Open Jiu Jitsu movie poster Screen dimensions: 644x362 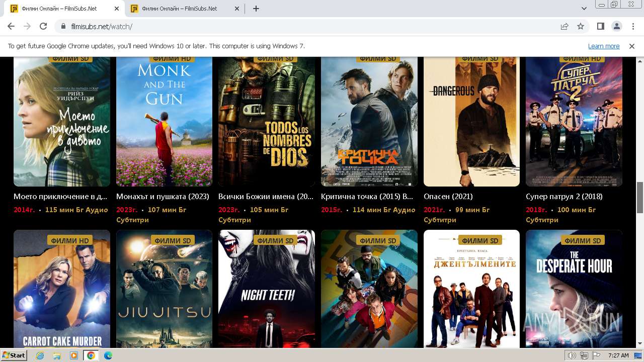click(164, 289)
